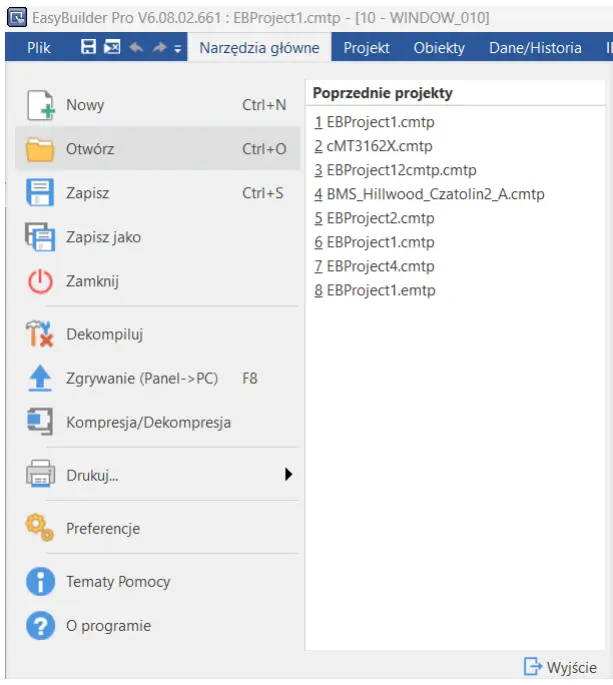Viewport: 613px width, 685px height.
Task: Choose the Zapisz menu entry label
Action: tap(87, 193)
